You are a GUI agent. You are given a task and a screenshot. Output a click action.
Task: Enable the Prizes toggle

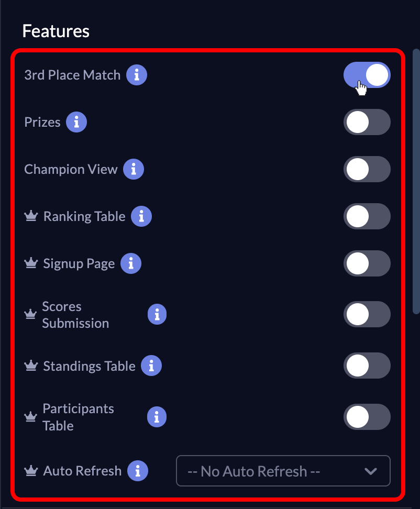click(x=367, y=122)
